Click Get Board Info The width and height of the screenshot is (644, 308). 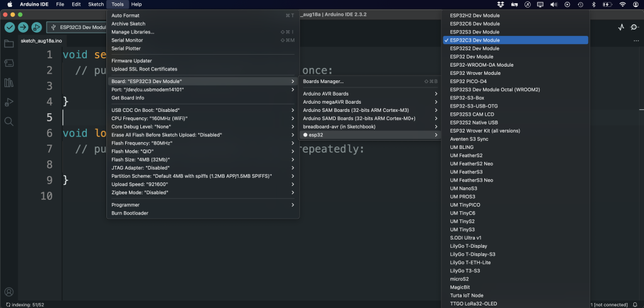tap(203, 97)
